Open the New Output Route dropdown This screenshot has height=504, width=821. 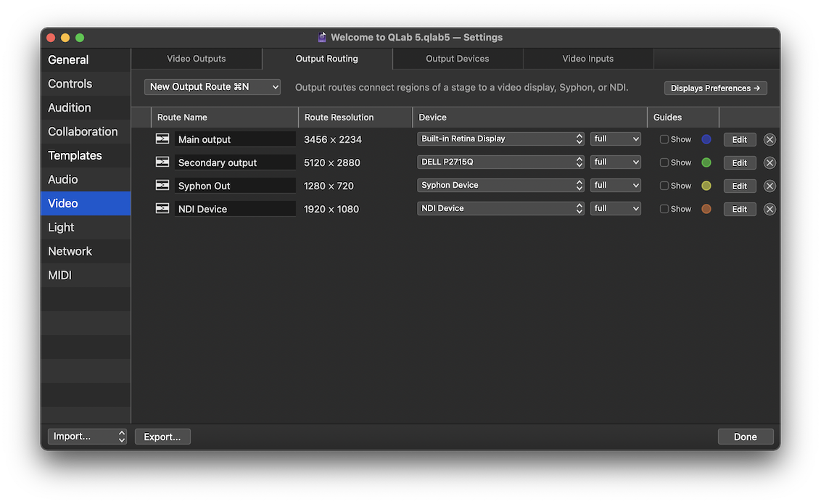click(x=212, y=86)
